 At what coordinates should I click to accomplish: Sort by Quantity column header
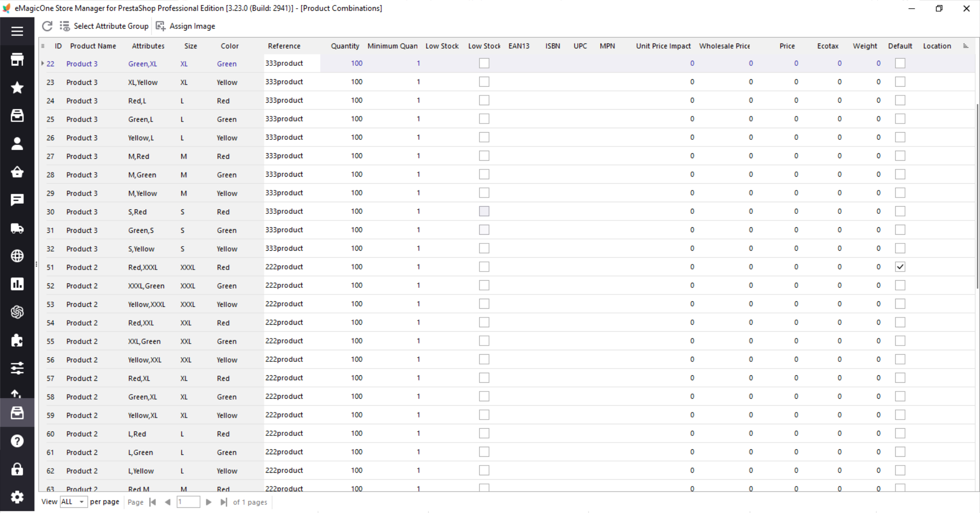(345, 46)
